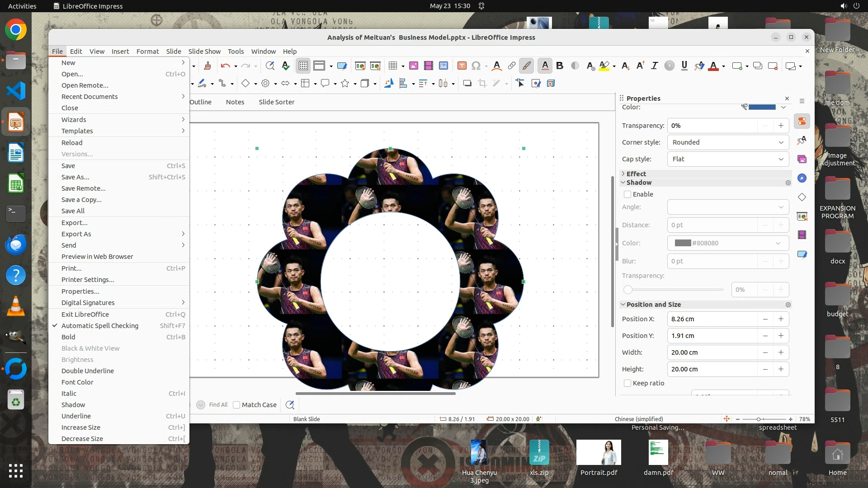Enable the Shadow checkbox

627,194
